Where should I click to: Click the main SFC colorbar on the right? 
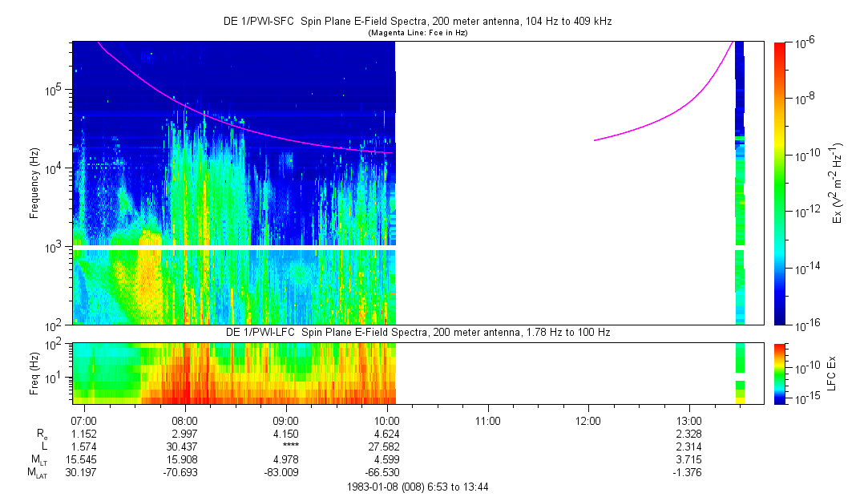pos(780,183)
